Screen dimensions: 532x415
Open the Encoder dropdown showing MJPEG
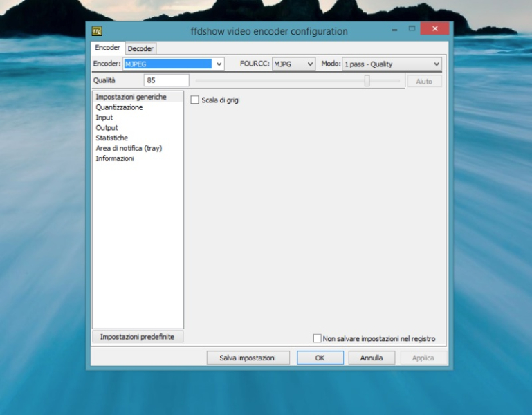219,64
